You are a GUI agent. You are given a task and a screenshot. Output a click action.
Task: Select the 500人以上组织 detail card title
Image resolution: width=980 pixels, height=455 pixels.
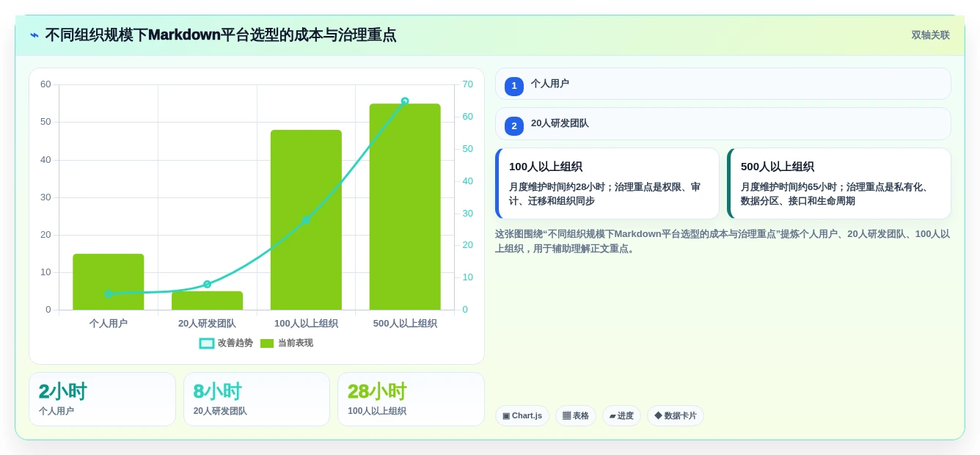coord(778,167)
